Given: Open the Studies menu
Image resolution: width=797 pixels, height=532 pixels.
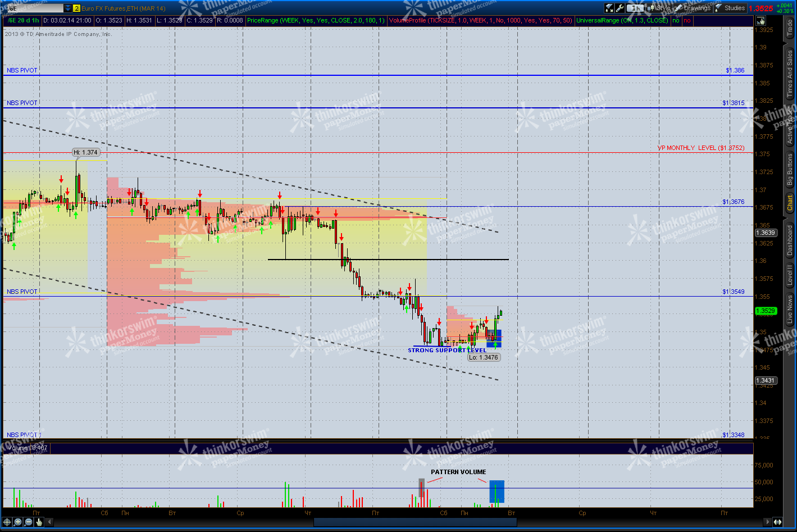Looking at the screenshot, I should tap(731, 7).
